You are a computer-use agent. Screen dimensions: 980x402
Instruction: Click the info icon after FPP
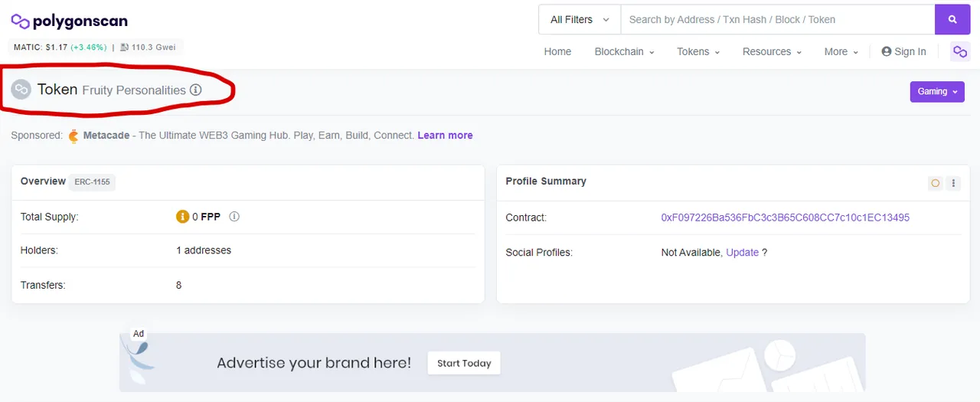click(x=234, y=217)
